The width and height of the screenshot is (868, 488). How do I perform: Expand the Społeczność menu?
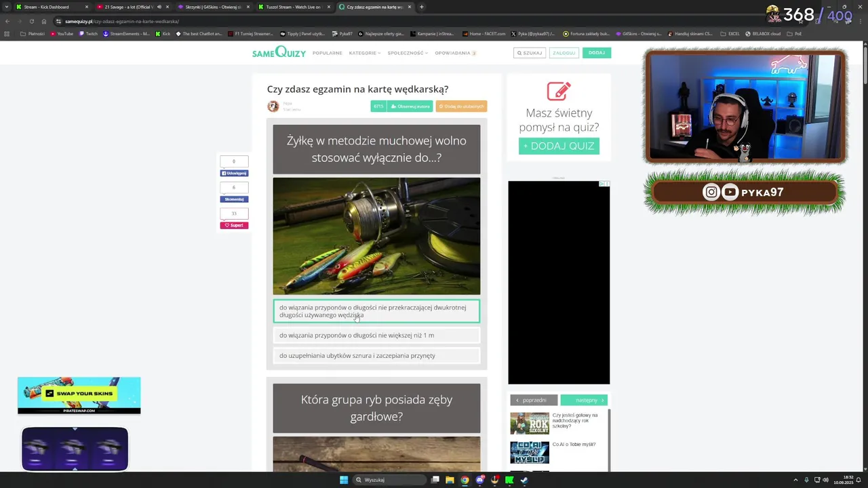408,53
